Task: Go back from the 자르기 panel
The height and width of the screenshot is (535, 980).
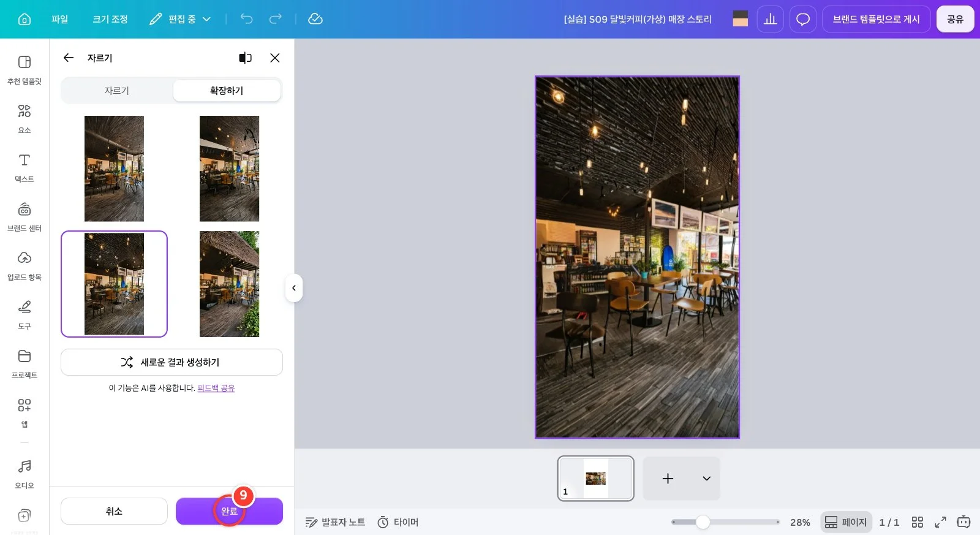Action: pos(69,58)
